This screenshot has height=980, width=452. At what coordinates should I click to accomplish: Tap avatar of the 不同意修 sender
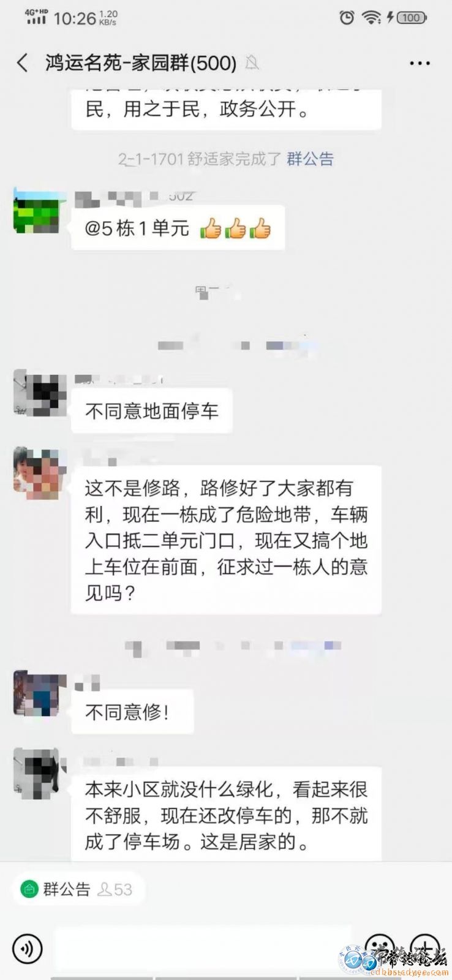[40, 694]
